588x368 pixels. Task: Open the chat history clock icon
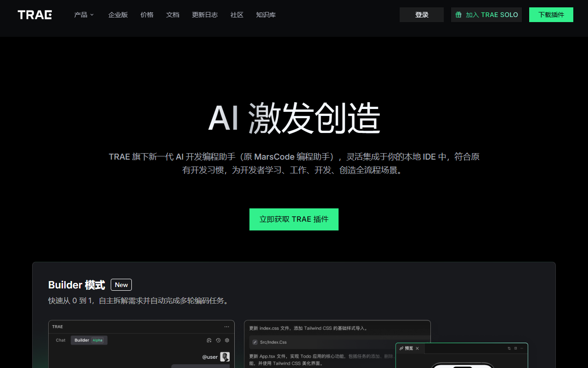click(x=218, y=340)
